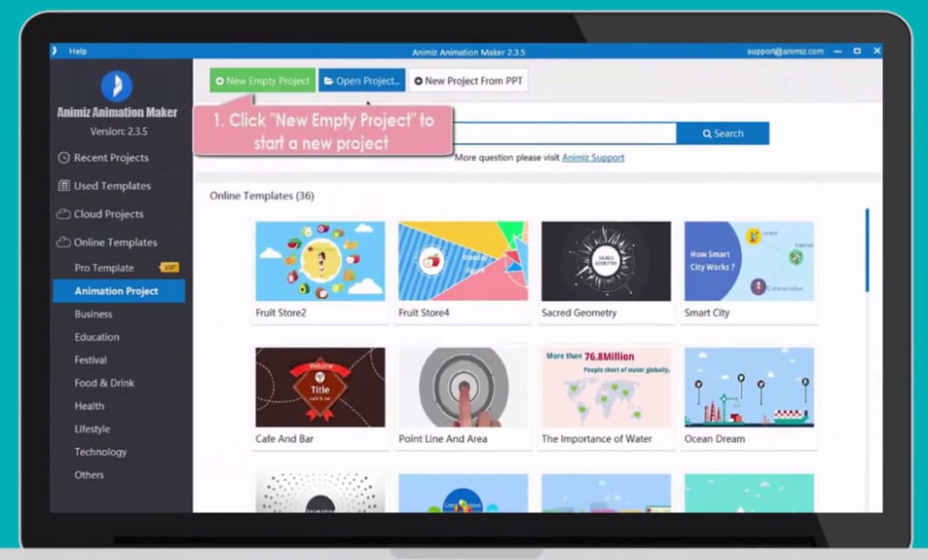Click the templates list vertical scrollbar
The width and height of the screenshot is (928, 560).
(867, 251)
